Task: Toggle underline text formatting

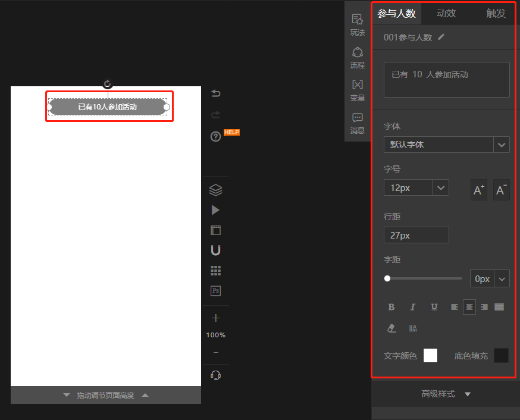Action: (434, 307)
